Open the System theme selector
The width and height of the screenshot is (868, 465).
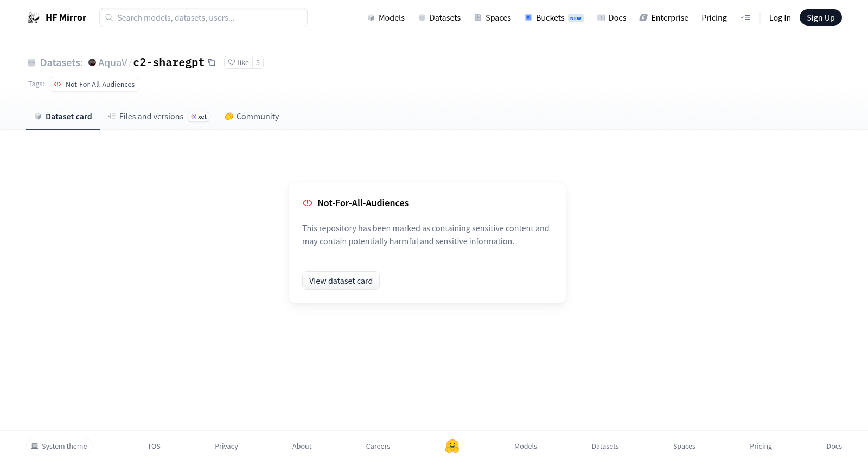59,446
